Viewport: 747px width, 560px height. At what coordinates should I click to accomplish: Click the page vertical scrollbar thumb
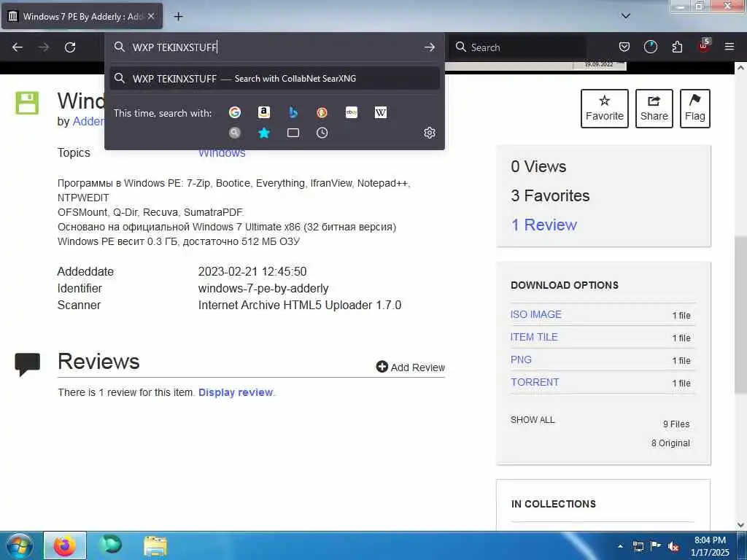point(740,314)
